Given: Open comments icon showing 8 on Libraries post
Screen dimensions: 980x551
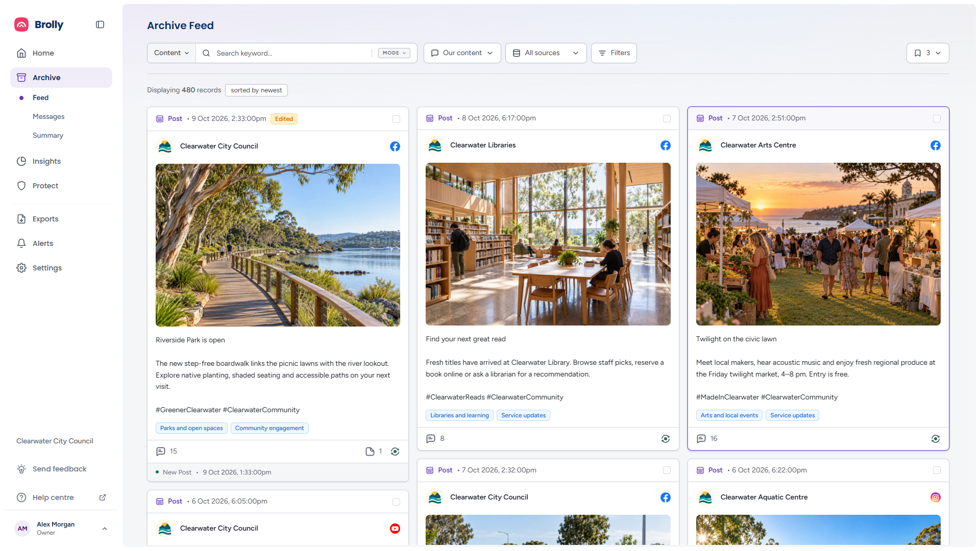Looking at the screenshot, I should 431,439.
